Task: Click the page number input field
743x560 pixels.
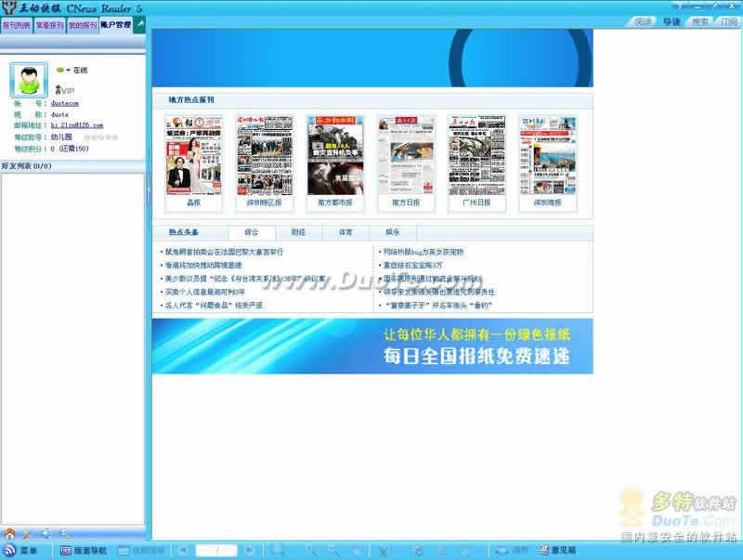Action: click(216, 551)
